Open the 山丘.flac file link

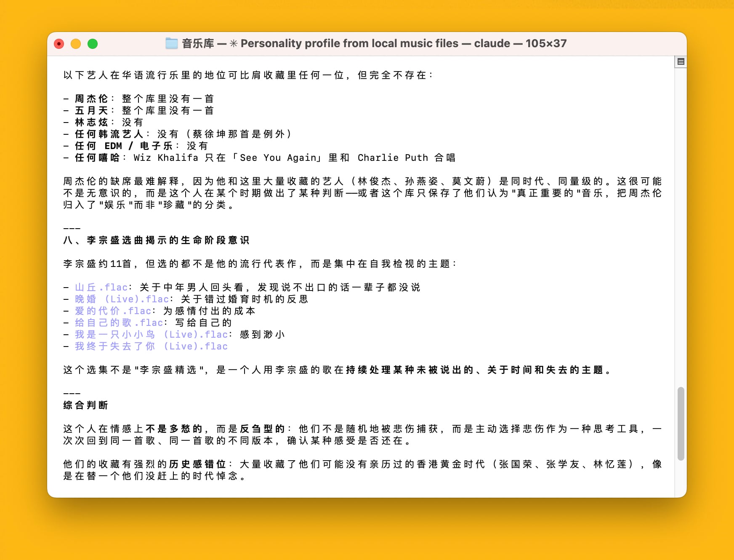[x=101, y=287]
